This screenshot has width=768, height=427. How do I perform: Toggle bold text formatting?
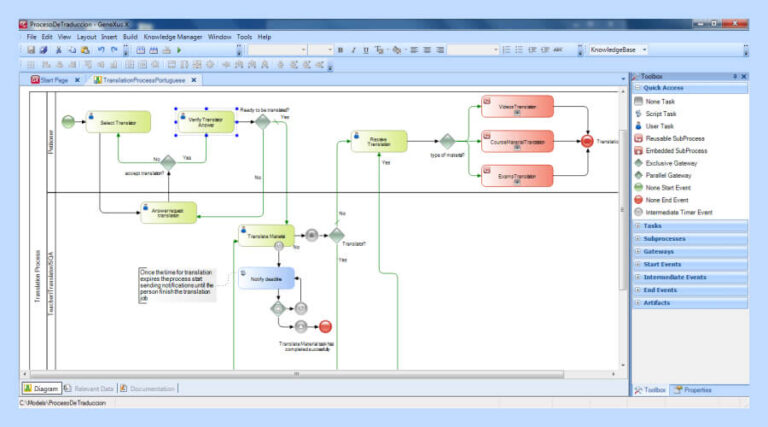pyautogui.click(x=340, y=49)
